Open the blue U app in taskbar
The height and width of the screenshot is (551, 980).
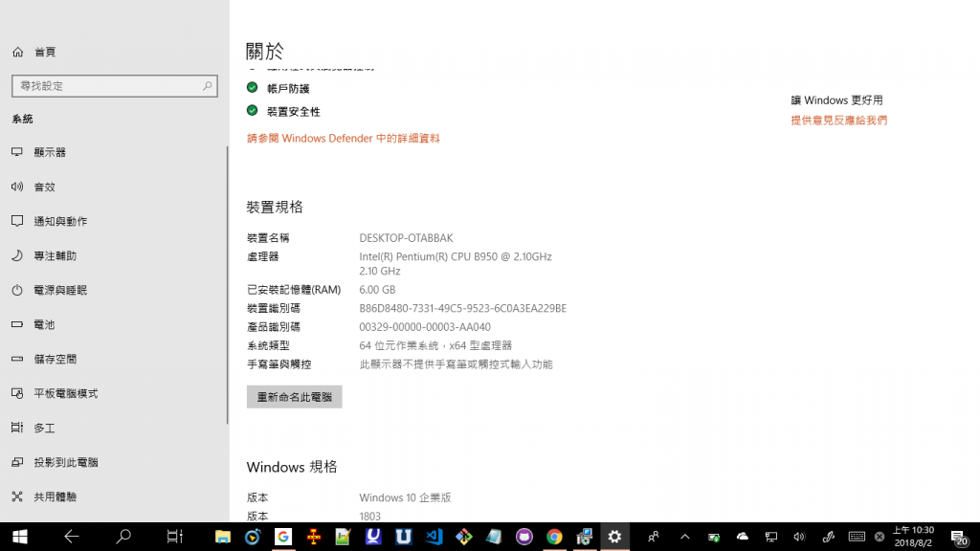pyautogui.click(x=404, y=537)
